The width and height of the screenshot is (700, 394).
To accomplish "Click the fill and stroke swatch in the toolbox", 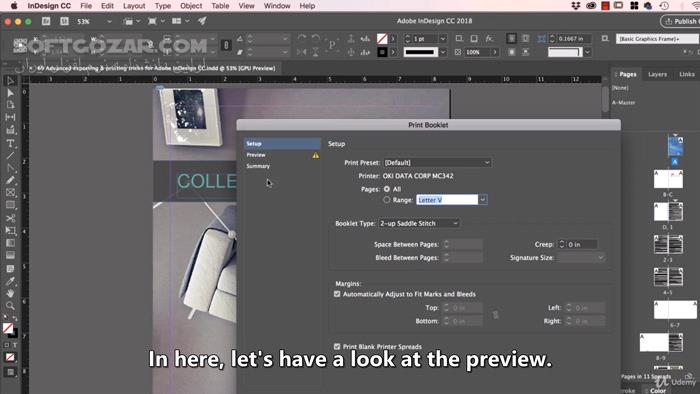I will point(10,330).
